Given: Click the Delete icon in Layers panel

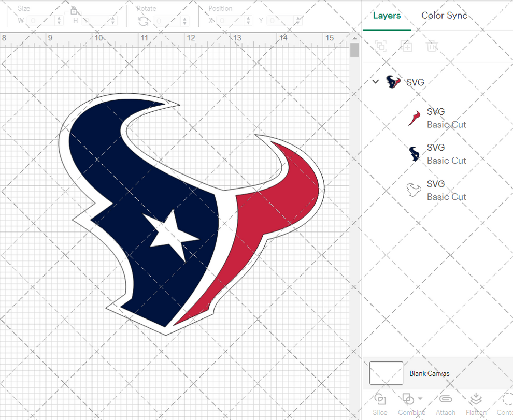Looking at the screenshot, I should tap(432, 46).
